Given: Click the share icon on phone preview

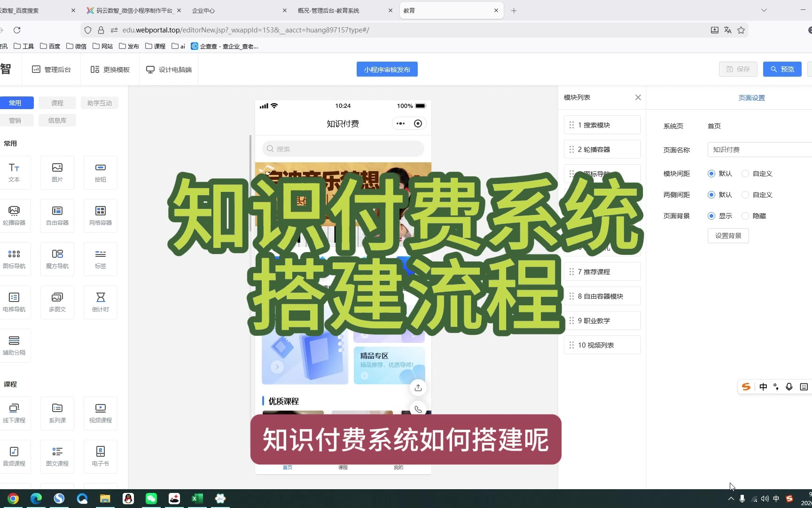Looking at the screenshot, I should click(x=418, y=388).
